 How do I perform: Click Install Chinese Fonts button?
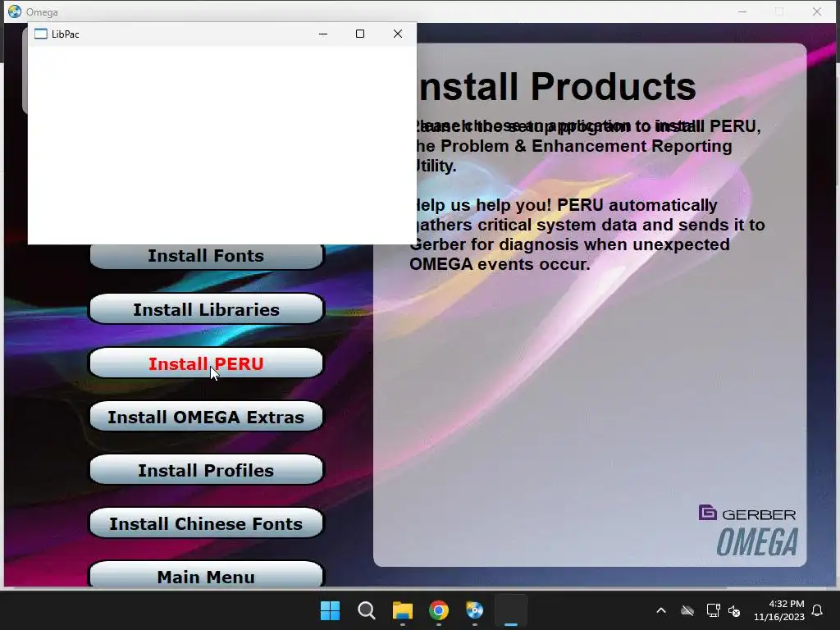click(206, 523)
